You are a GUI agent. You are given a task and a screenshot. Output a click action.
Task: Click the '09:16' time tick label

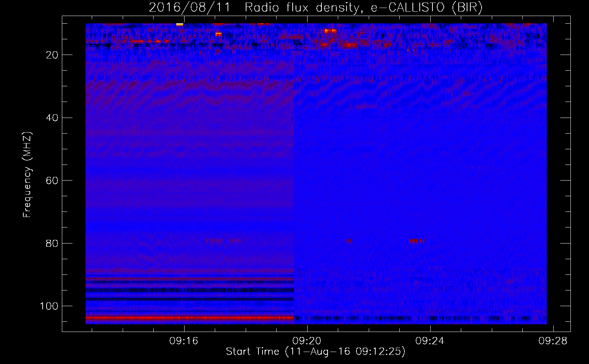pyautogui.click(x=184, y=341)
